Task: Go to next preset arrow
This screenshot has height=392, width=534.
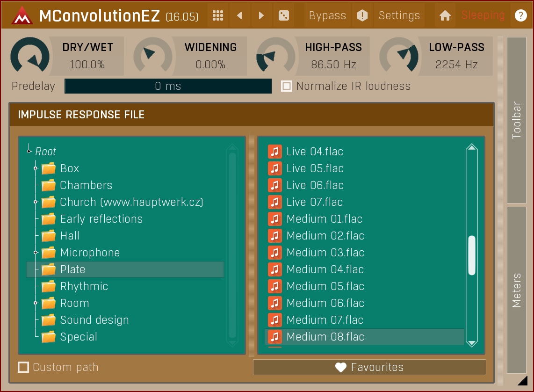Action: pos(261,15)
